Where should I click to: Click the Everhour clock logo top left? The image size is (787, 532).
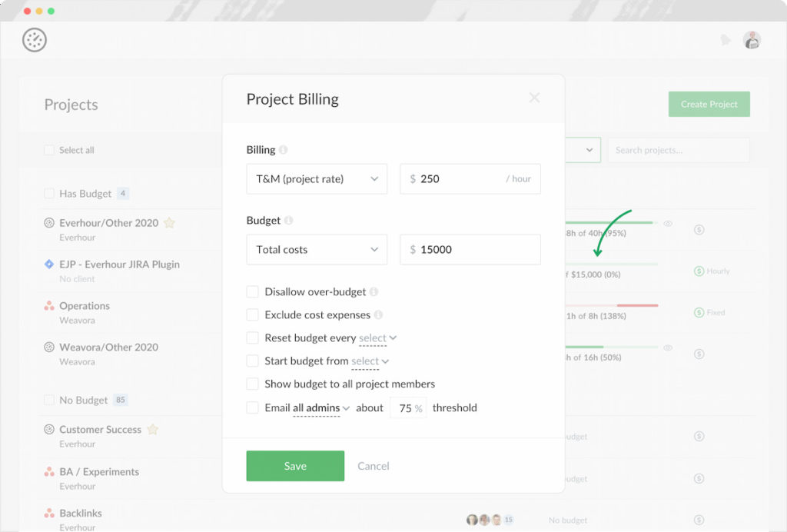pyautogui.click(x=35, y=39)
